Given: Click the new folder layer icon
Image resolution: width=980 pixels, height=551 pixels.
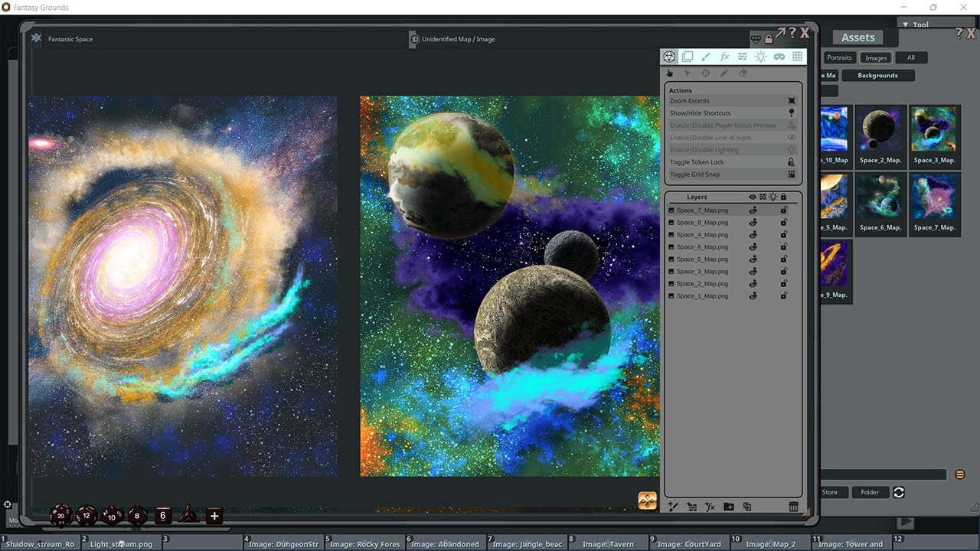Looking at the screenshot, I should [x=727, y=507].
